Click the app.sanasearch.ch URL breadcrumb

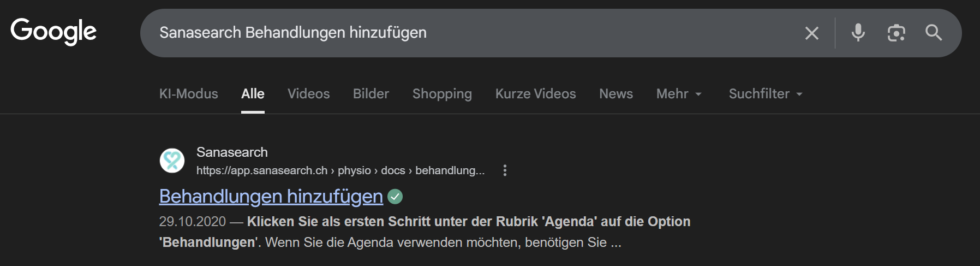340,170
